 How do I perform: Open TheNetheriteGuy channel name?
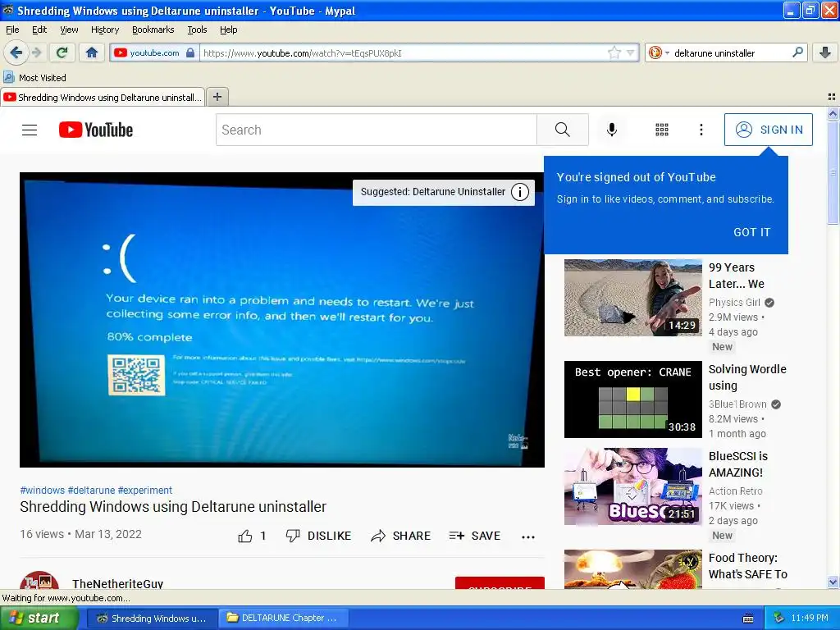click(x=118, y=583)
